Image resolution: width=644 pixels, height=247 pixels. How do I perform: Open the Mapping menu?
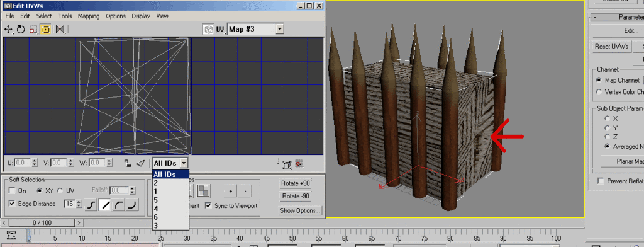(89, 16)
